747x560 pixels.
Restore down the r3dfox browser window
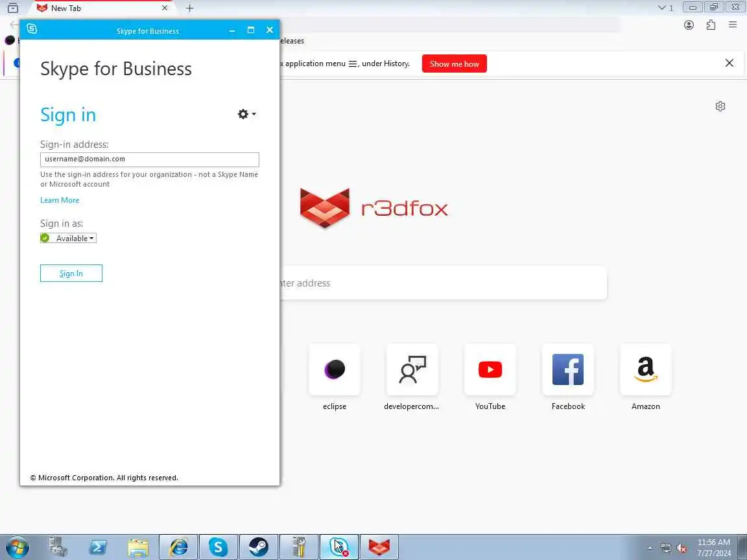click(x=714, y=7)
